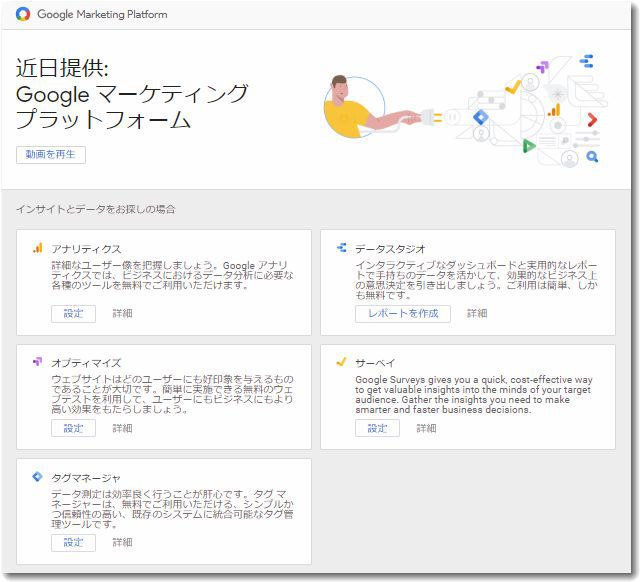Open 詳細 link in サーベイ card

tap(426, 428)
